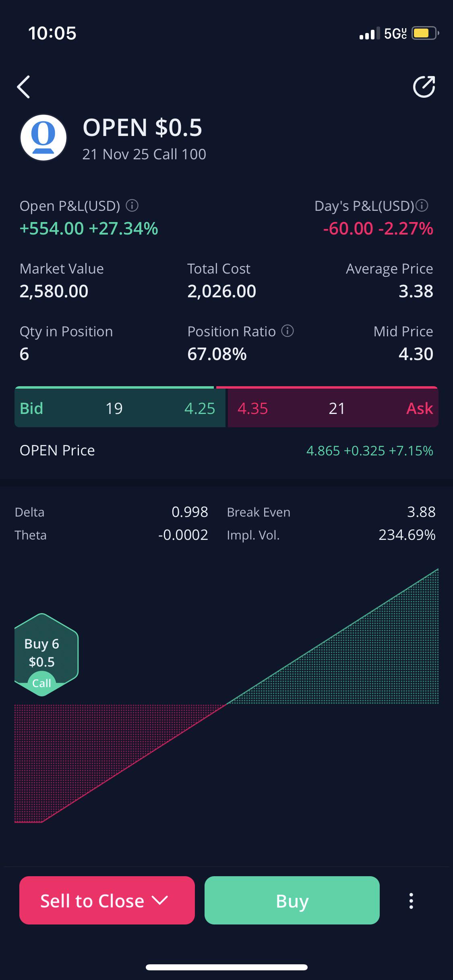Image resolution: width=453 pixels, height=980 pixels.
Task: Tap the green Buy button
Action: click(x=292, y=900)
